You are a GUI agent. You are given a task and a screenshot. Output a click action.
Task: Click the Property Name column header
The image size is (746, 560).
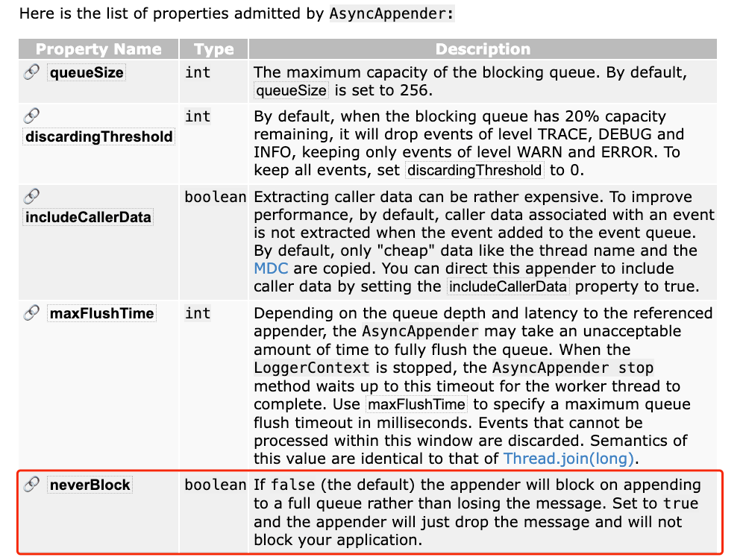click(98, 49)
